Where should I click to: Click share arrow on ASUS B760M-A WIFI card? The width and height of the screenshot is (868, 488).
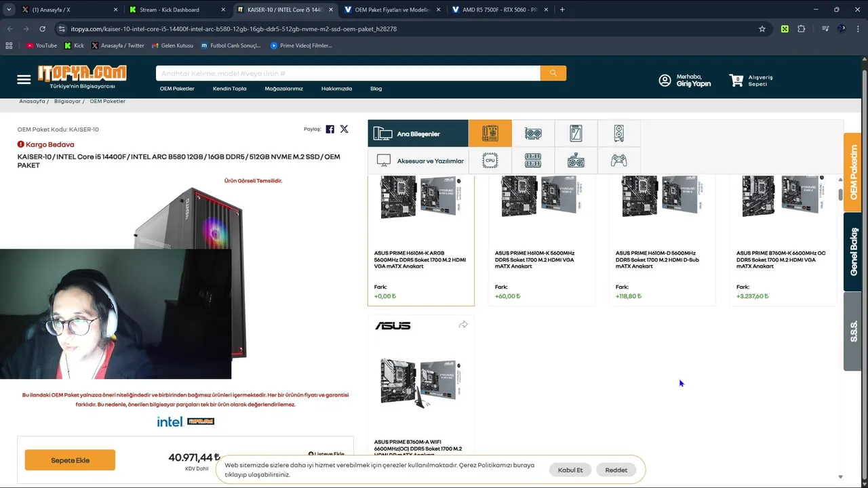pyautogui.click(x=463, y=325)
